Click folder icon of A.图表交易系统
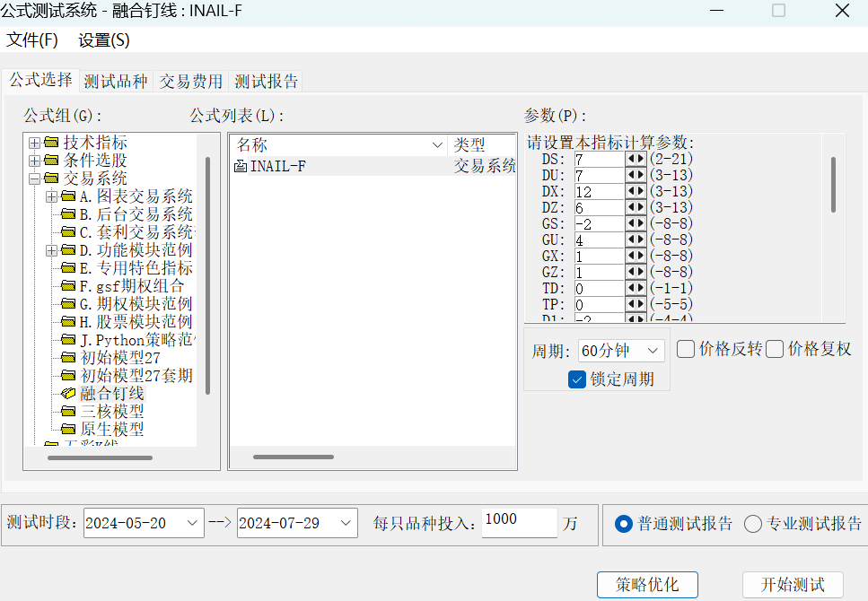 68,196
